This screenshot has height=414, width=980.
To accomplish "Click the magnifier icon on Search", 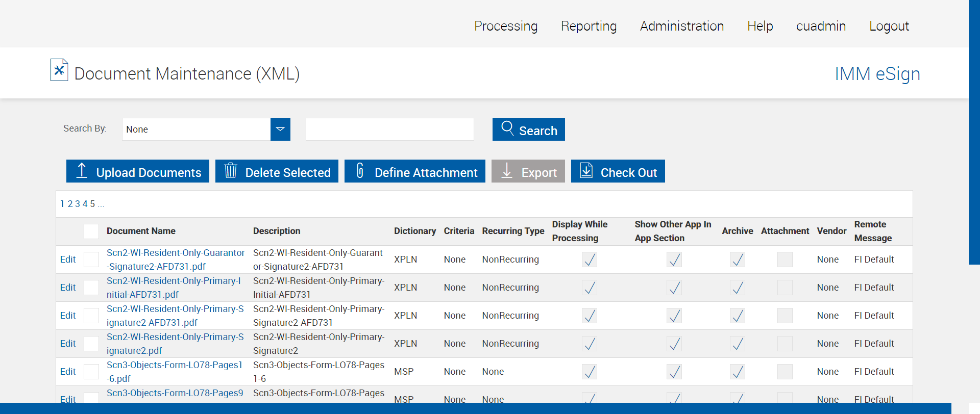I will [507, 128].
